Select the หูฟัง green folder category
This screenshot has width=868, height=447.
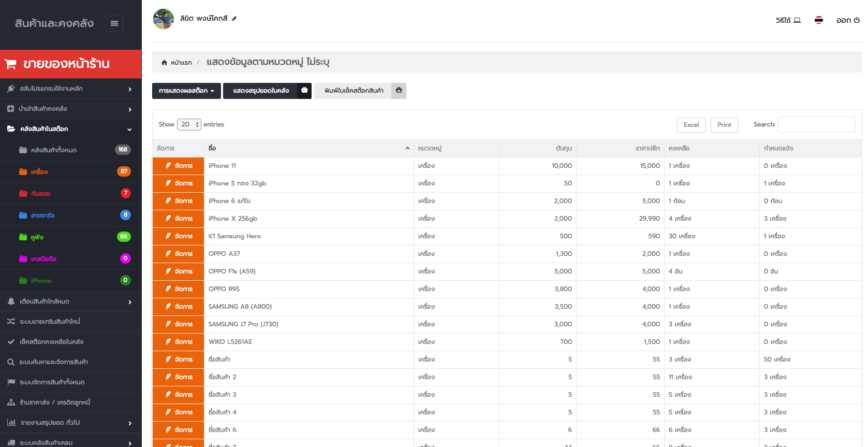(70, 237)
